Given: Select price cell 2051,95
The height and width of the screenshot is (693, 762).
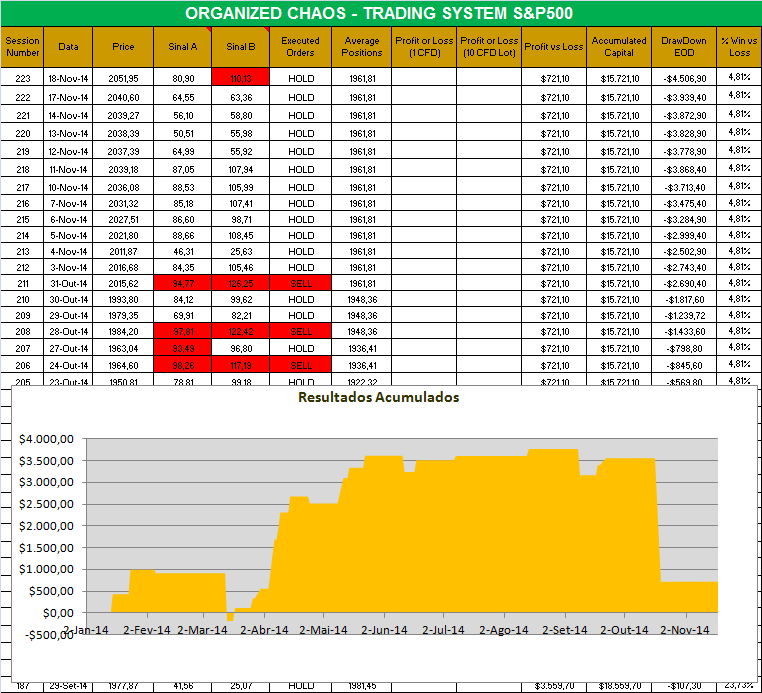Looking at the screenshot, I should pos(123,78).
